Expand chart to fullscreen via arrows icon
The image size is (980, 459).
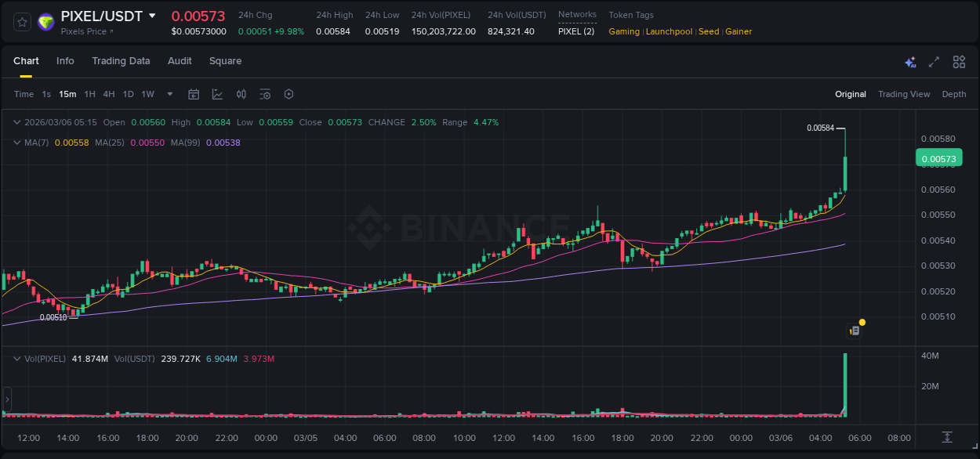point(934,62)
